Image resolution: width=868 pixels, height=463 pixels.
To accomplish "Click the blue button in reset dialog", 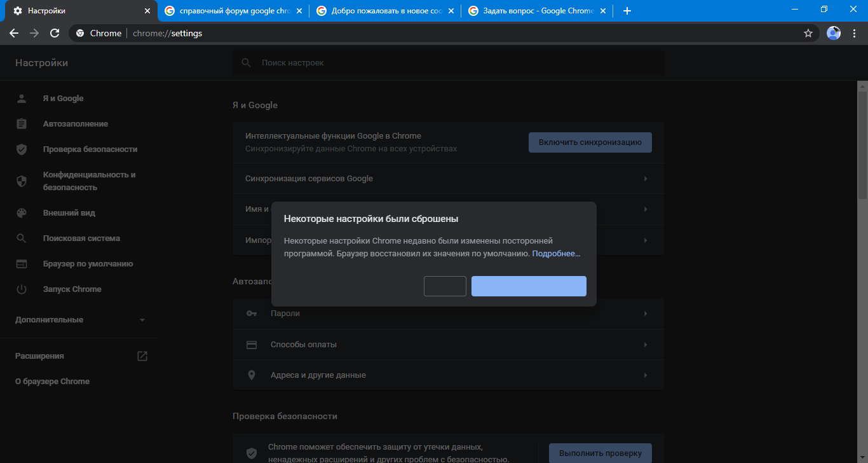I will point(529,286).
